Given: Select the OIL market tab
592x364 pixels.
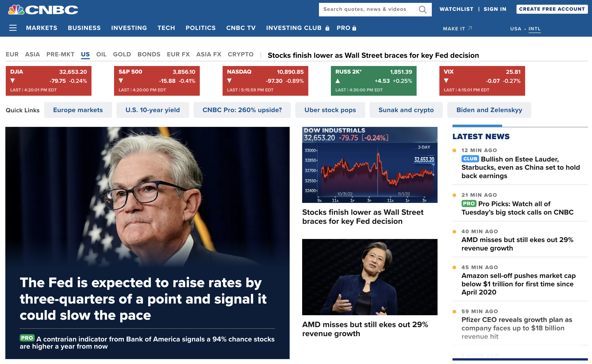Looking at the screenshot, I should click(x=101, y=54).
